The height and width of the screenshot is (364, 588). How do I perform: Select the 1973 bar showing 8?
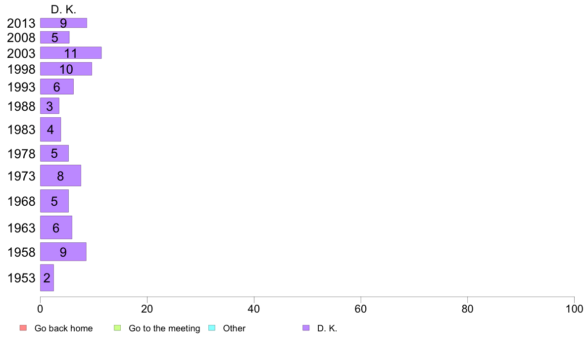click(x=61, y=176)
